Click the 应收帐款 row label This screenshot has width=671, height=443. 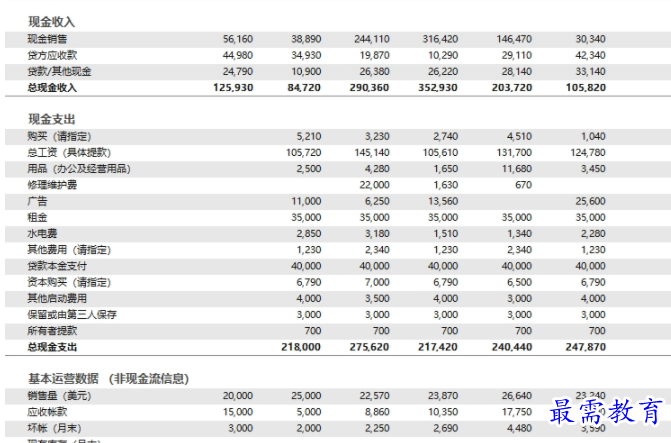tap(48, 412)
